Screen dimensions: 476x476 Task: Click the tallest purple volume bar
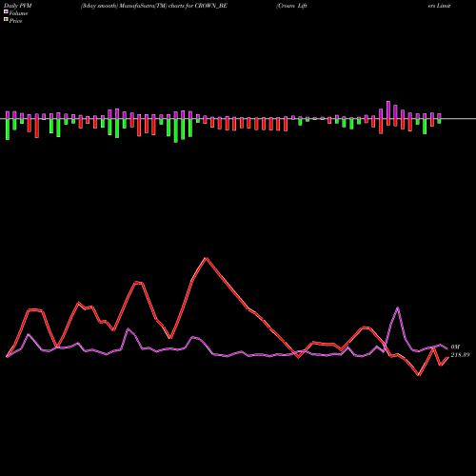point(388,110)
